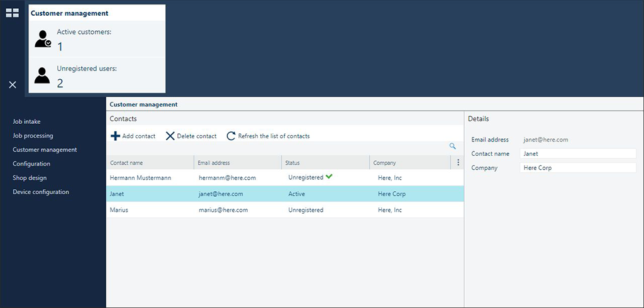The width and height of the screenshot is (644, 308).
Task: Select Shop design from sidebar
Action: pos(30,178)
